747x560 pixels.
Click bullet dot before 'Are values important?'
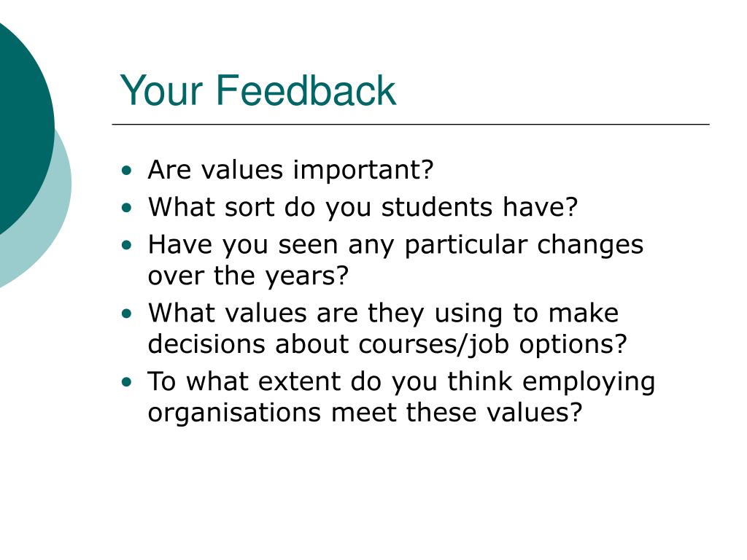(x=126, y=171)
